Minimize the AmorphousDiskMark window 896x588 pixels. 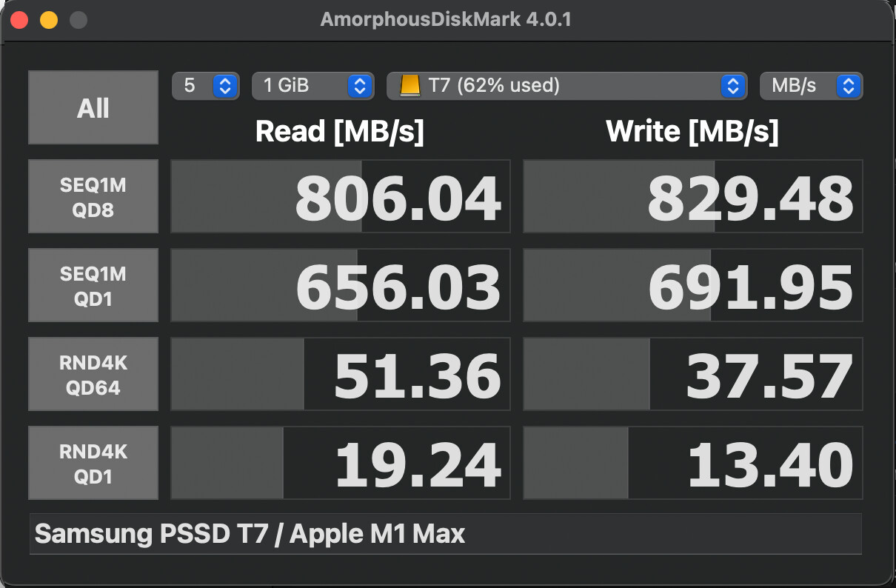pyautogui.click(x=49, y=20)
